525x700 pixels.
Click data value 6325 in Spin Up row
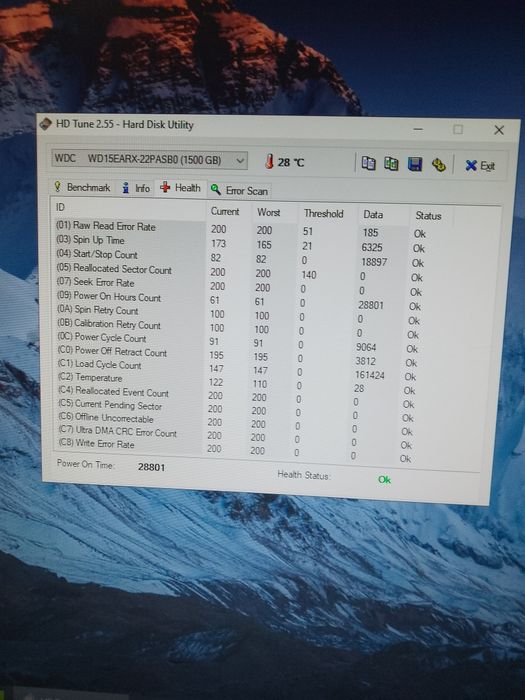tap(372, 248)
